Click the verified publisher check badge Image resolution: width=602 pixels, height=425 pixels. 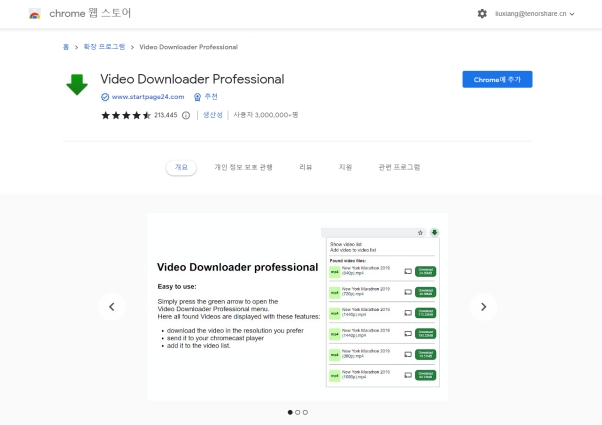coord(105,97)
